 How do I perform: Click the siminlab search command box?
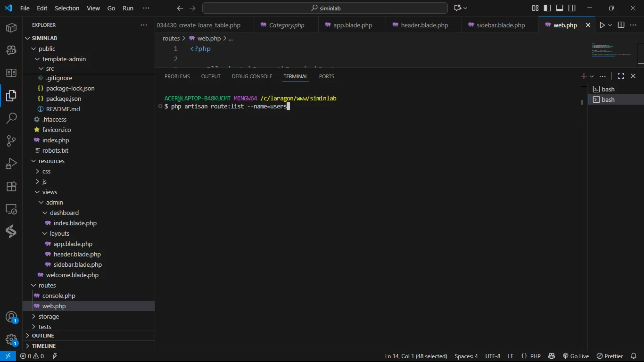[325, 8]
